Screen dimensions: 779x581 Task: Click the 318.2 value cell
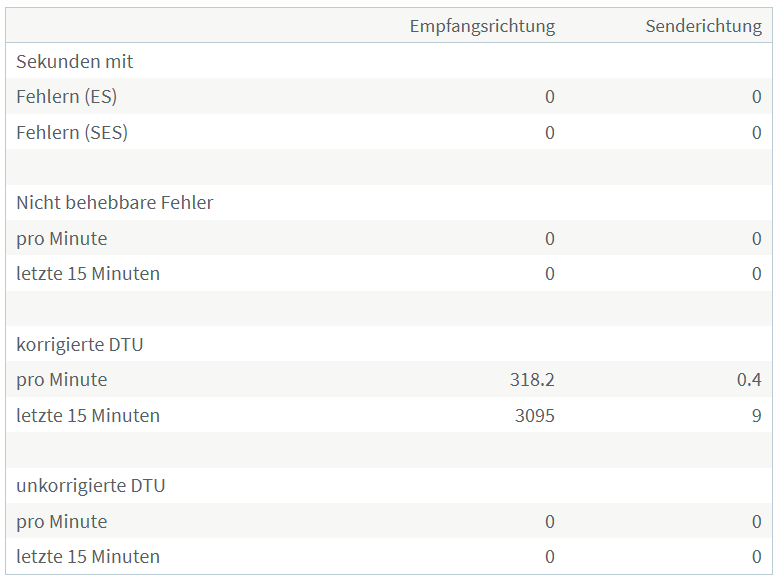click(x=532, y=380)
